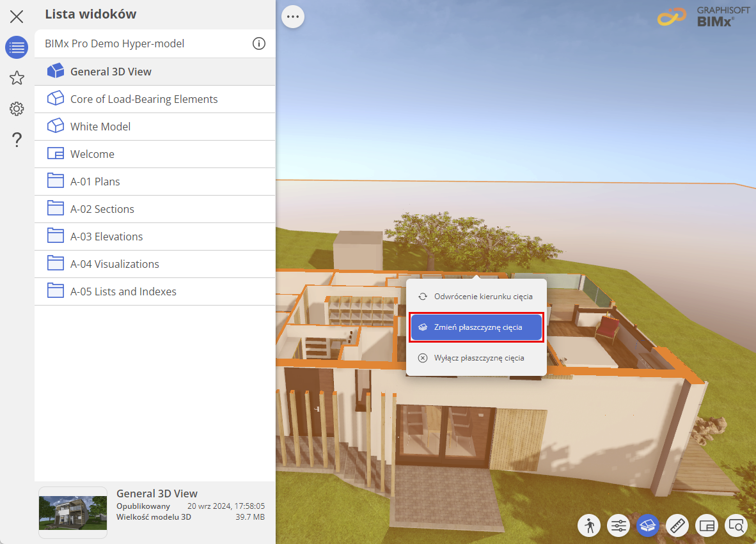Screen dimensions: 756x544
Task: Click BIMx Pro Demo Hyper-model title
Action: pyautogui.click(x=114, y=43)
